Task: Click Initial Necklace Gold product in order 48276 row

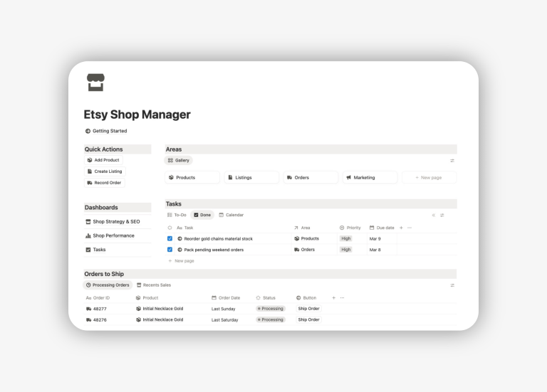Action: pos(160,320)
